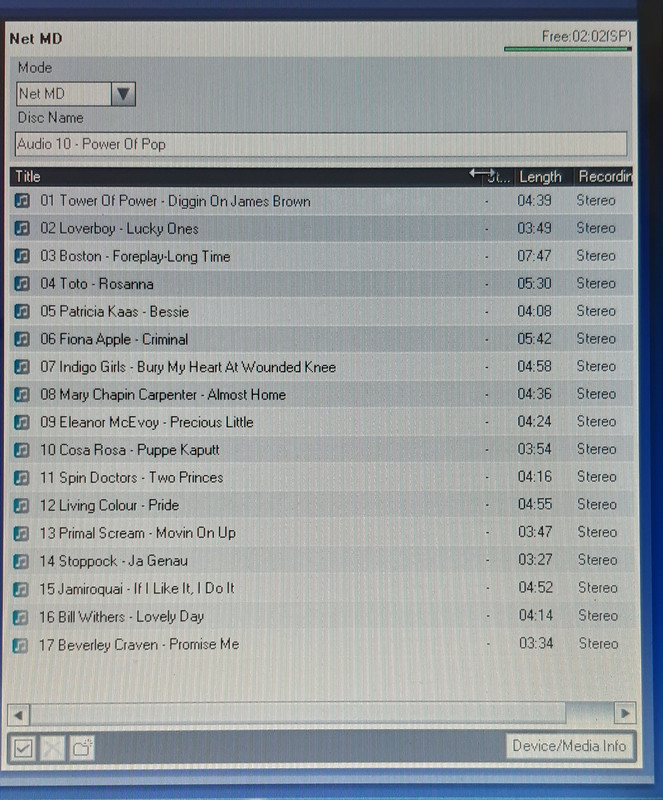Select title Bury My Heart At Wounded Knee
Viewport: 663px width, 800px height.
tap(236, 367)
